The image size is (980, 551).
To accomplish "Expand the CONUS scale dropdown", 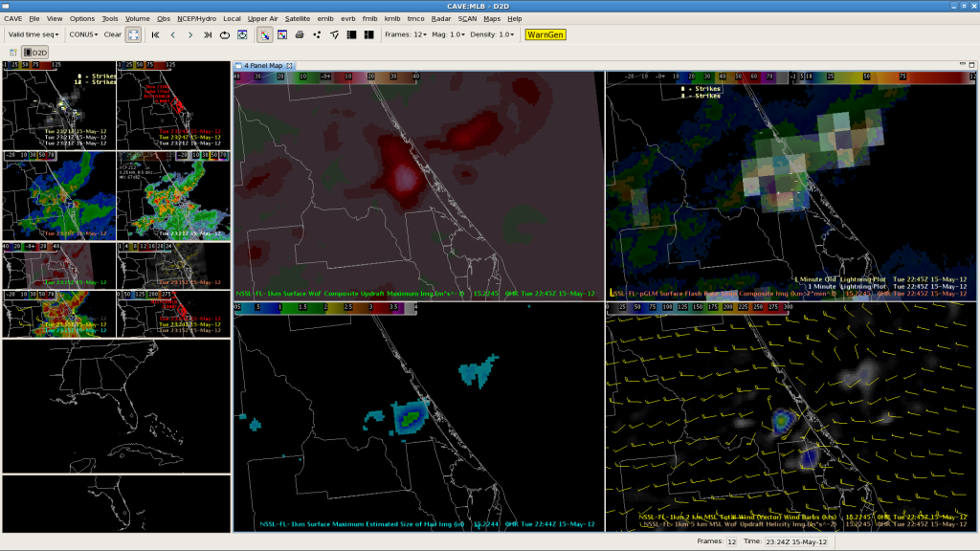I will coord(84,34).
